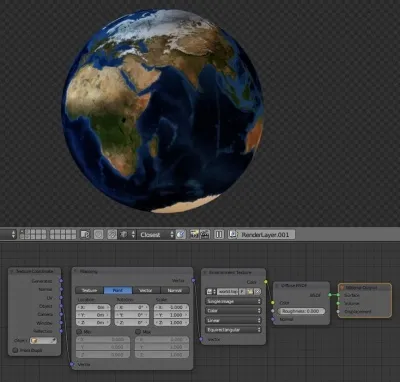
Task: Toggle the snap align rotation icon
Action: point(180,235)
